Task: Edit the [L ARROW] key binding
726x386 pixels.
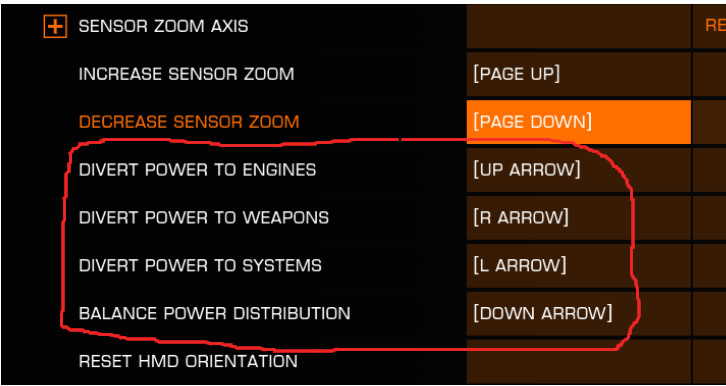Action: click(579, 266)
